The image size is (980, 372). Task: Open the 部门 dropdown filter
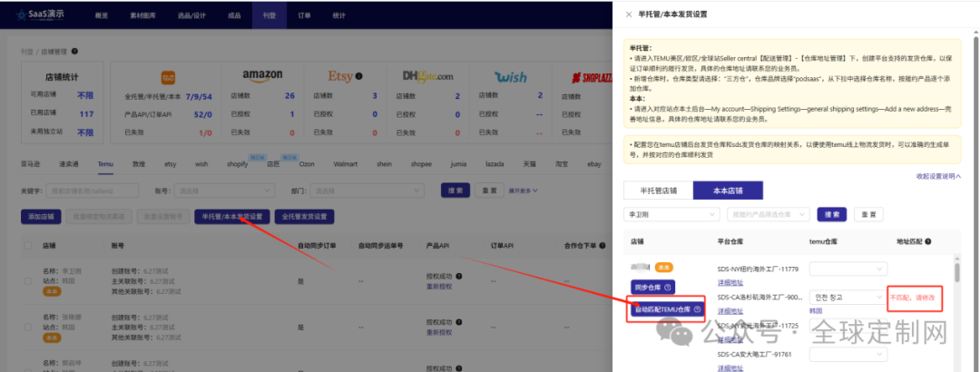pyautogui.click(x=367, y=190)
